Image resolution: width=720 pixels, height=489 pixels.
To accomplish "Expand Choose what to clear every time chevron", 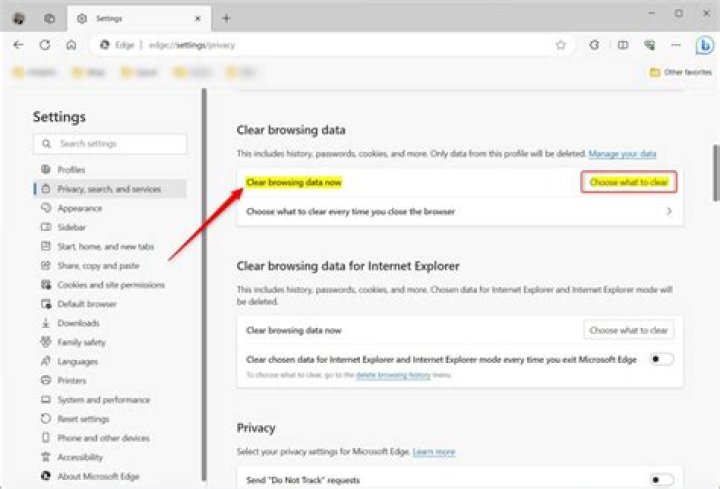I will pyautogui.click(x=669, y=211).
